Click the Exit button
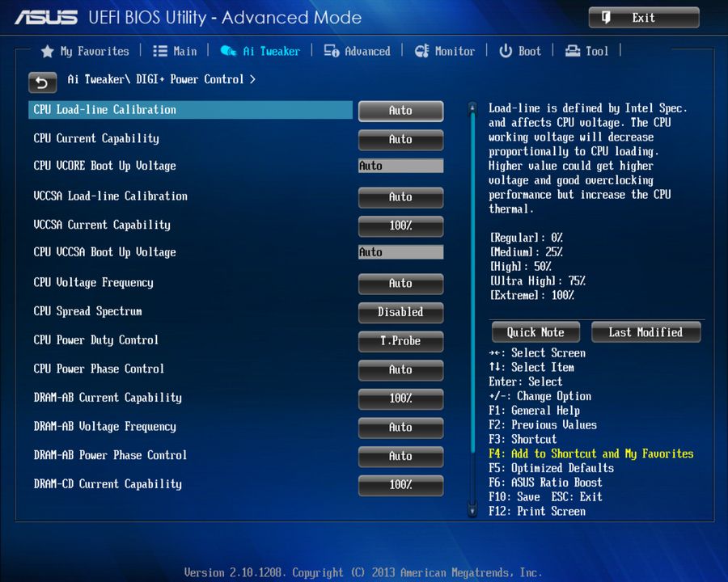Screen dimensions: 728x582 644,18
